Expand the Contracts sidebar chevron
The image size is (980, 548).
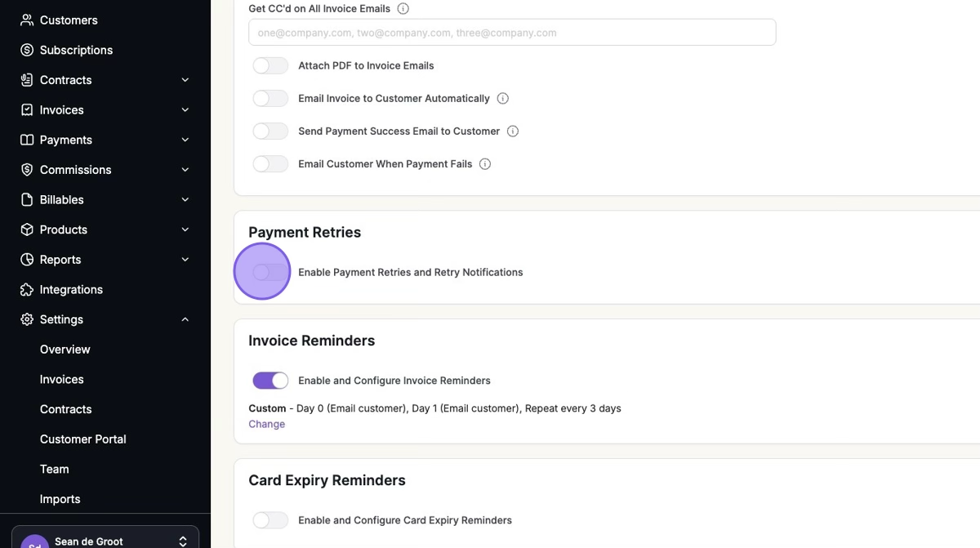tap(185, 80)
